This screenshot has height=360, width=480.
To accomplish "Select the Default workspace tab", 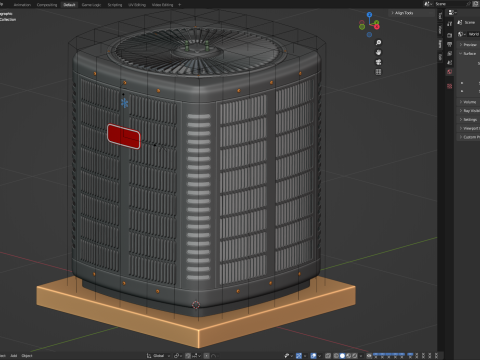I will 69,5.
